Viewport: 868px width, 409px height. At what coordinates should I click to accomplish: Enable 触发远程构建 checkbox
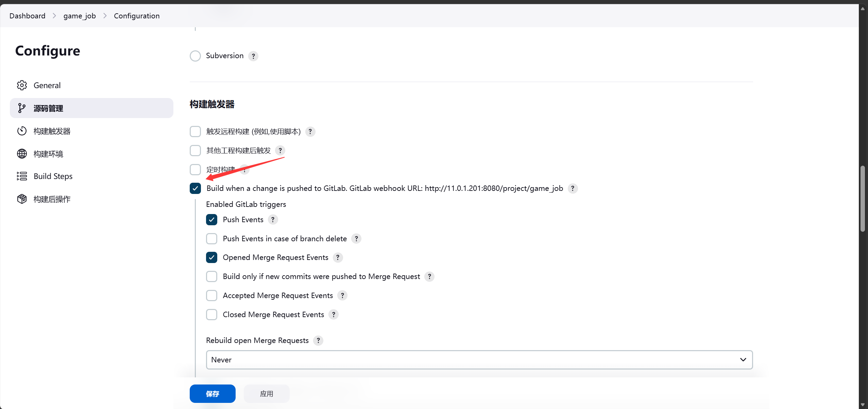[x=195, y=131]
